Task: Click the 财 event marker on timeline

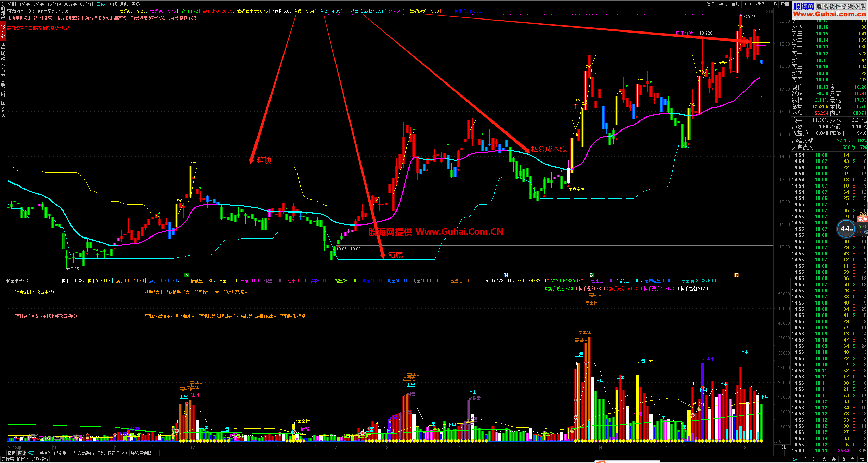Action: (x=506, y=275)
